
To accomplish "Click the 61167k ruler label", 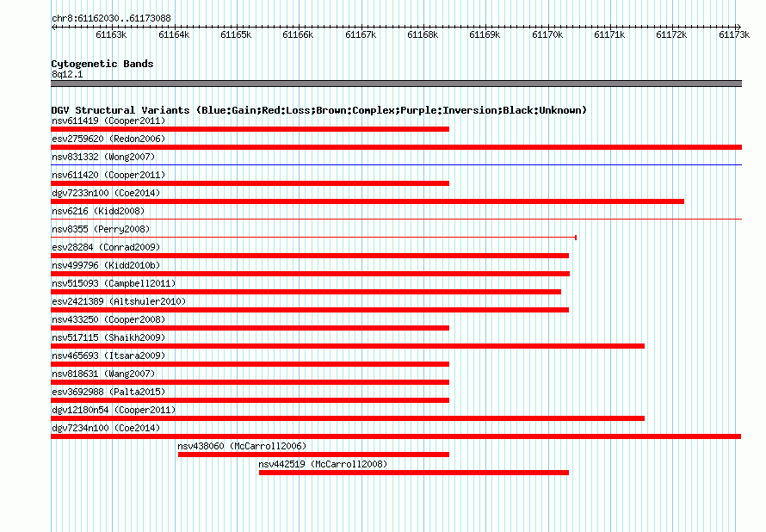I will tap(361, 34).
